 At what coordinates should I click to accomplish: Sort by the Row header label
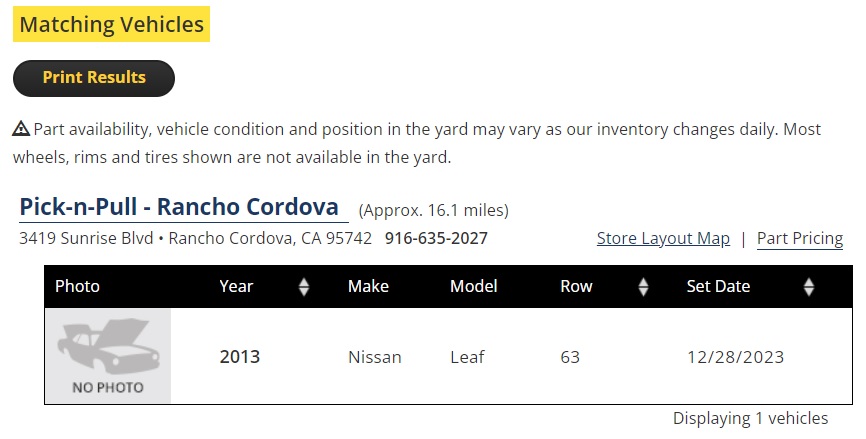576,287
